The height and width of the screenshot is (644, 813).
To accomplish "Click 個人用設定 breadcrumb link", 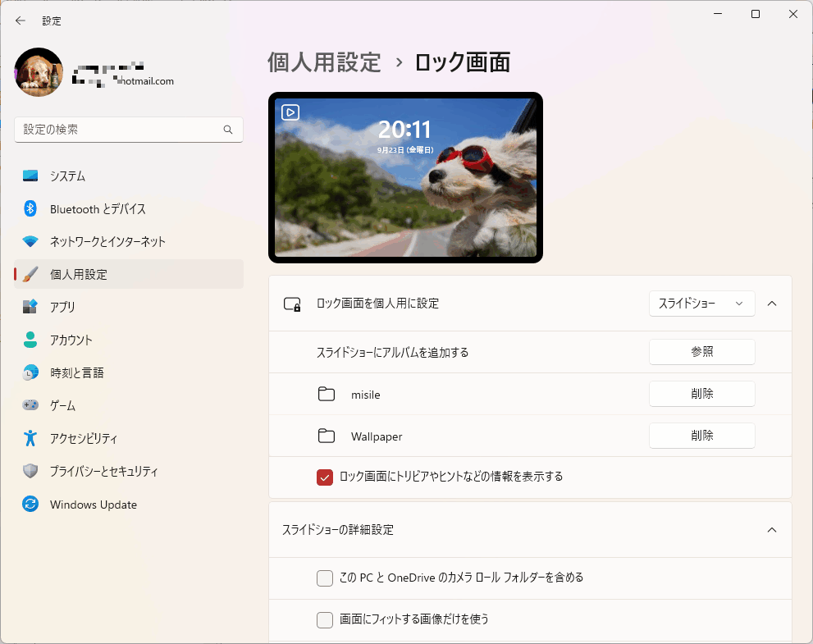I will pos(325,62).
